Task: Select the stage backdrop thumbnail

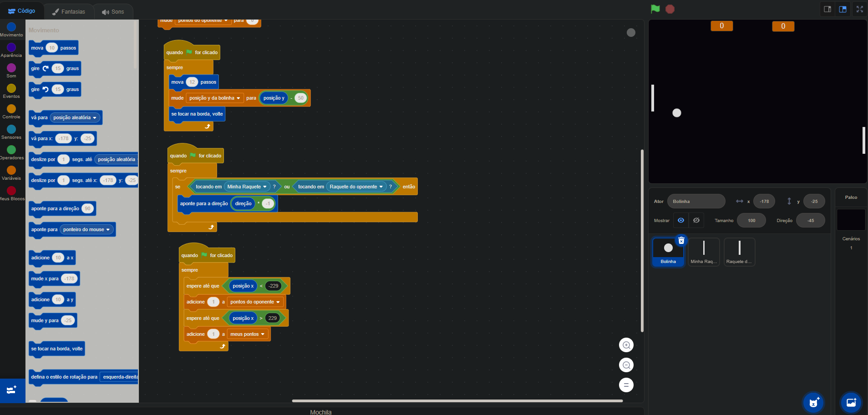Action: coord(851,220)
